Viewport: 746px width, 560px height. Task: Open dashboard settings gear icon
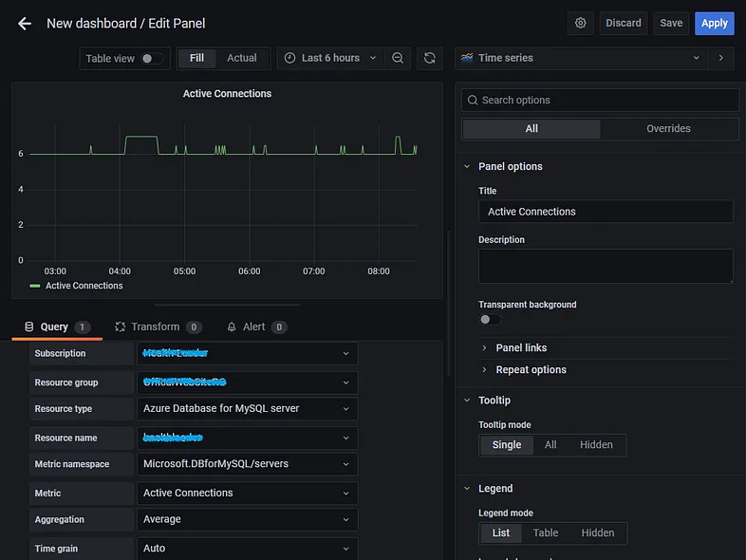[580, 23]
